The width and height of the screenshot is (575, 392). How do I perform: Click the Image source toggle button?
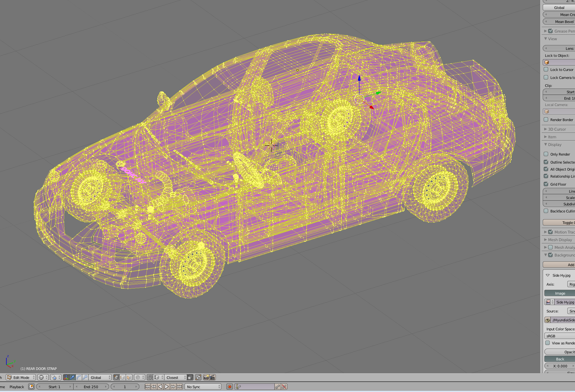pyautogui.click(x=560, y=293)
